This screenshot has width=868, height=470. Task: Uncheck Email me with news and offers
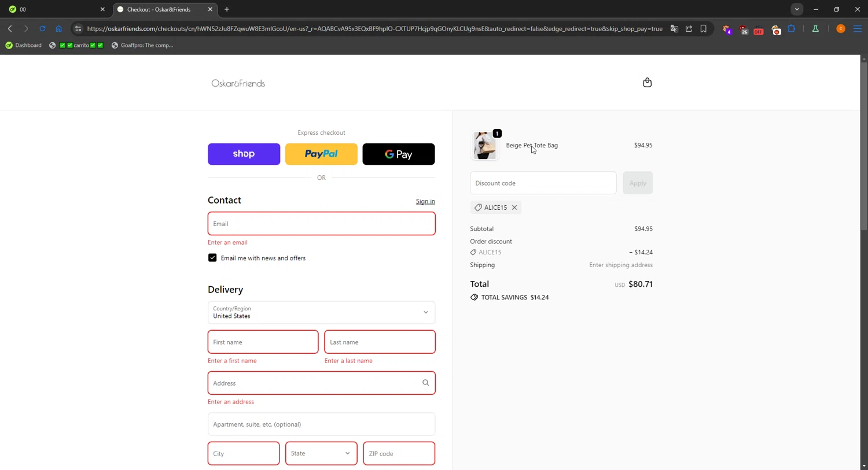coord(212,258)
